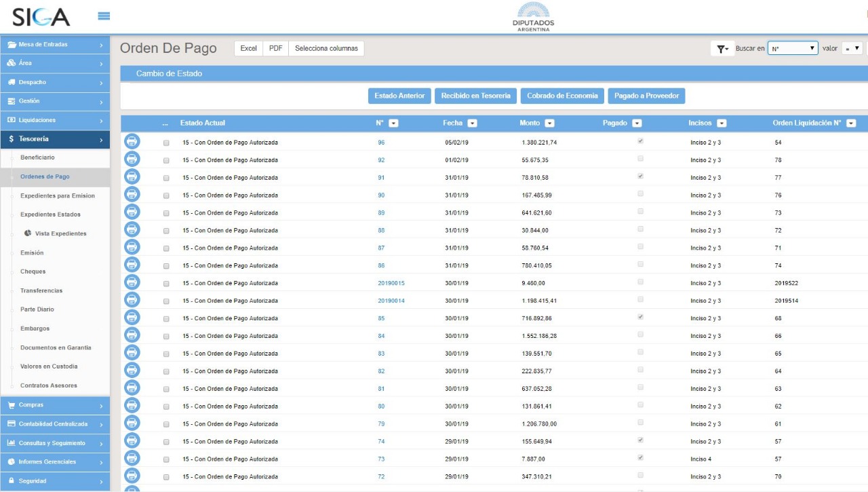868x492 pixels.
Task: Print order number 92 via printer icon
Action: pos(132,159)
